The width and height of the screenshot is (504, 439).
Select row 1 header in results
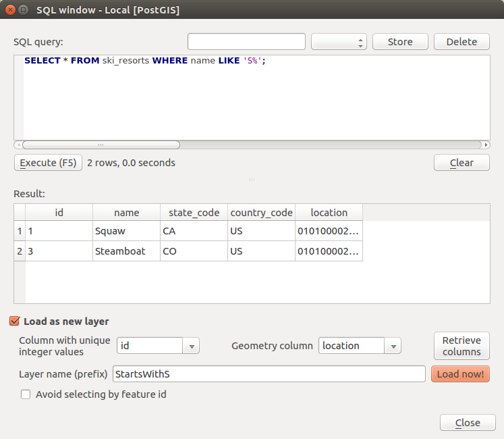20,231
